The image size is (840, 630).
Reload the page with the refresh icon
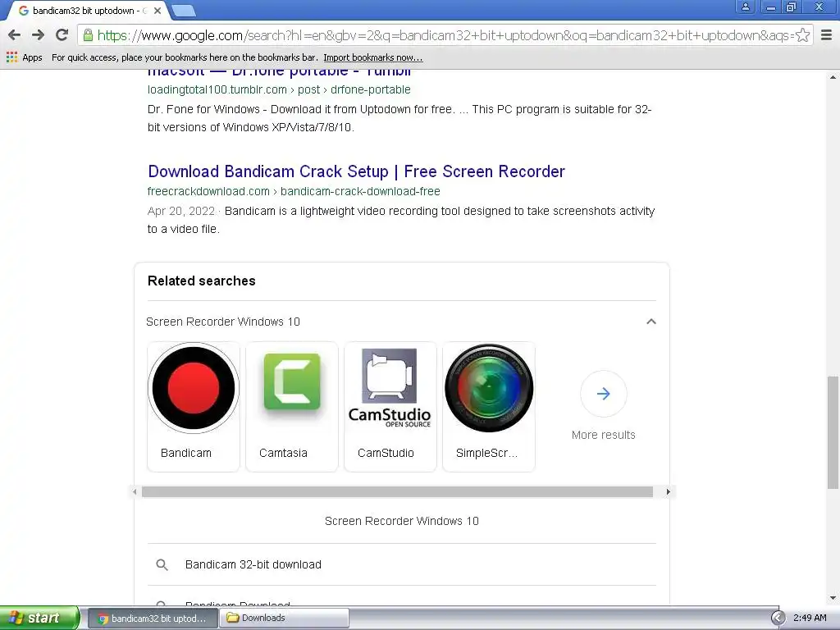(x=62, y=35)
